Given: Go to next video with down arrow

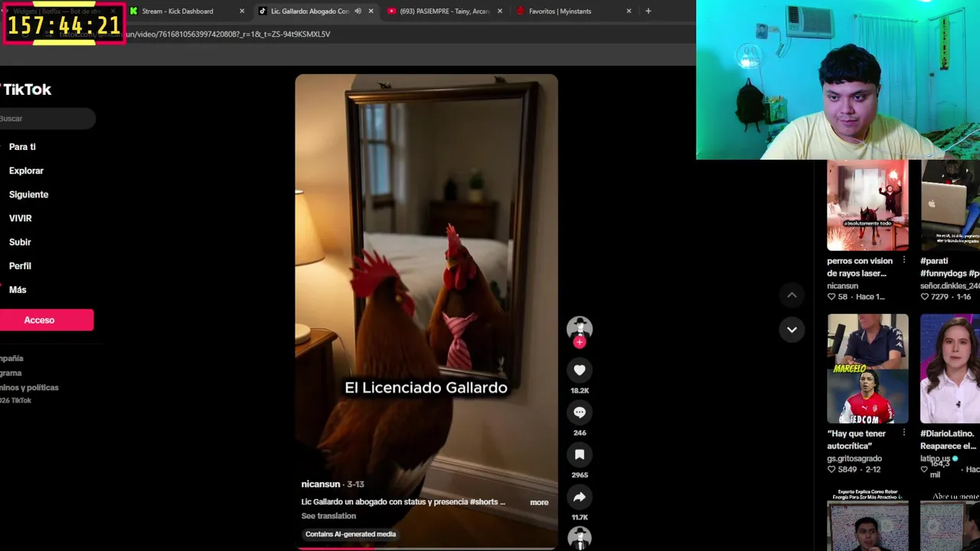Looking at the screenshot, I should pyautogui.click(x=792, y=330).
